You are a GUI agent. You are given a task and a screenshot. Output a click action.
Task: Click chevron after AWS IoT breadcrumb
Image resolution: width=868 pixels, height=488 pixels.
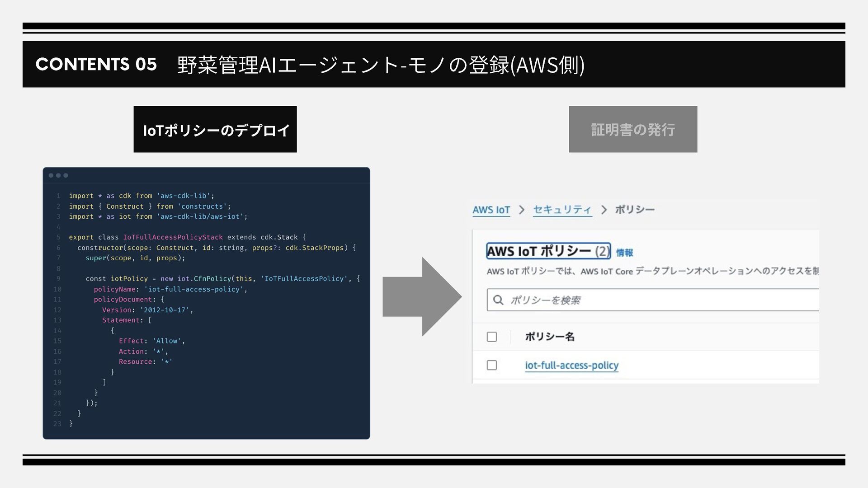tap(522, 210)
